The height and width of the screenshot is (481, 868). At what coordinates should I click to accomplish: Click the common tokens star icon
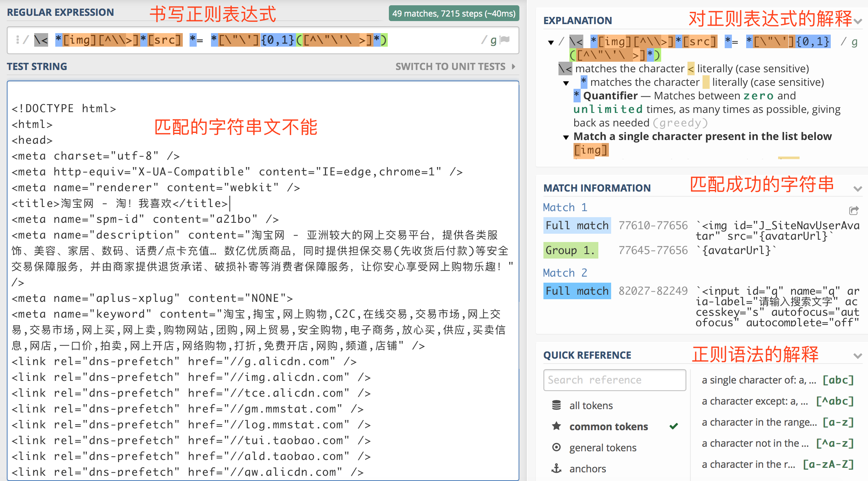[556, 426]
